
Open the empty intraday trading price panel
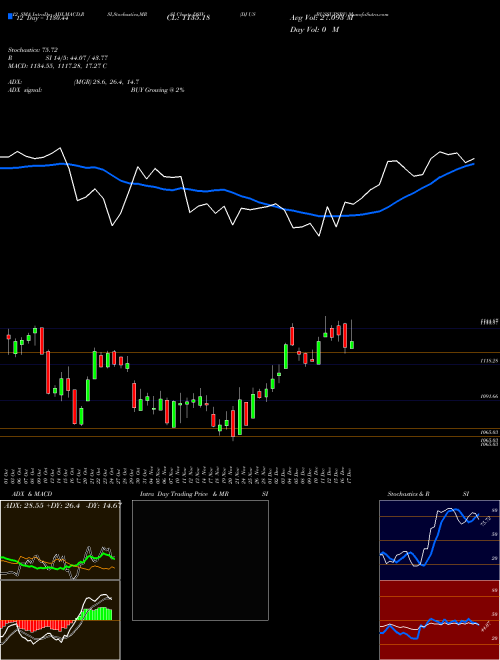tap(200, 560)
